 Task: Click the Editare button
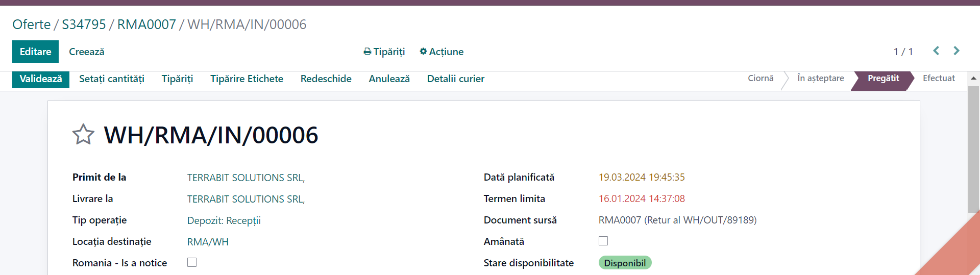point(35,52)
